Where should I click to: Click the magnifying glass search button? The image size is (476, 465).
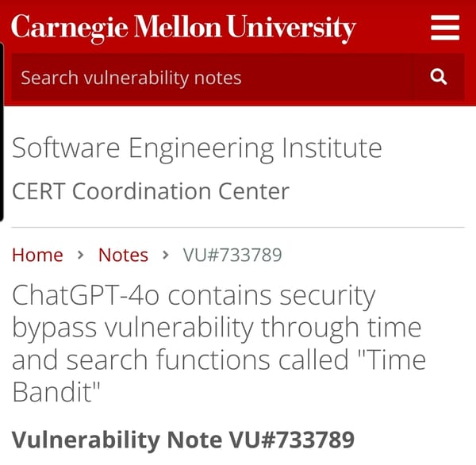coord(439,77)
